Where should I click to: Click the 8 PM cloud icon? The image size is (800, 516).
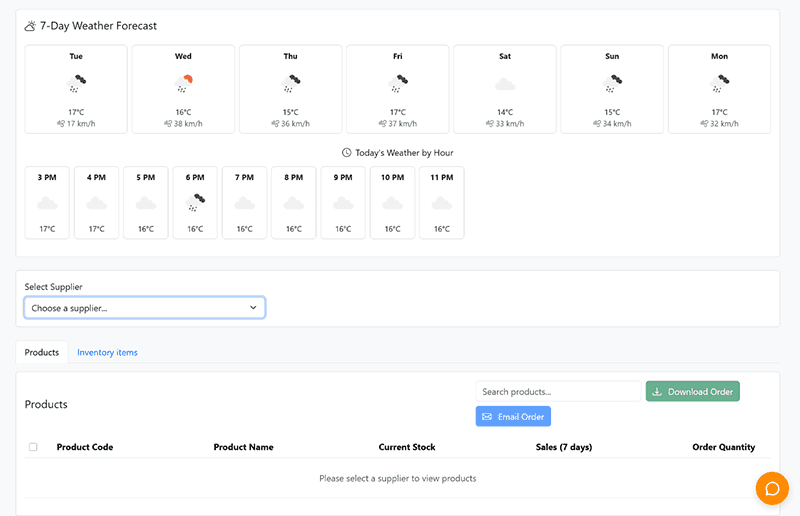(x=294, y=204)
